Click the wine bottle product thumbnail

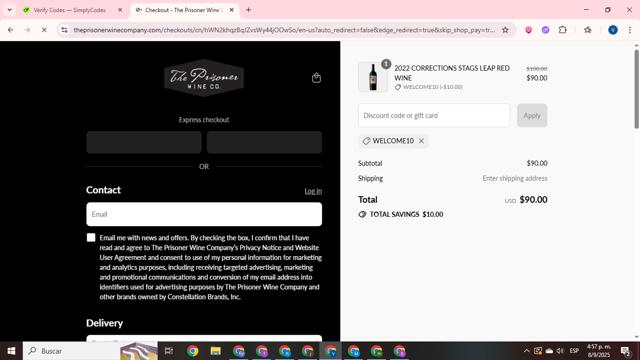click(x=373, y=77)
